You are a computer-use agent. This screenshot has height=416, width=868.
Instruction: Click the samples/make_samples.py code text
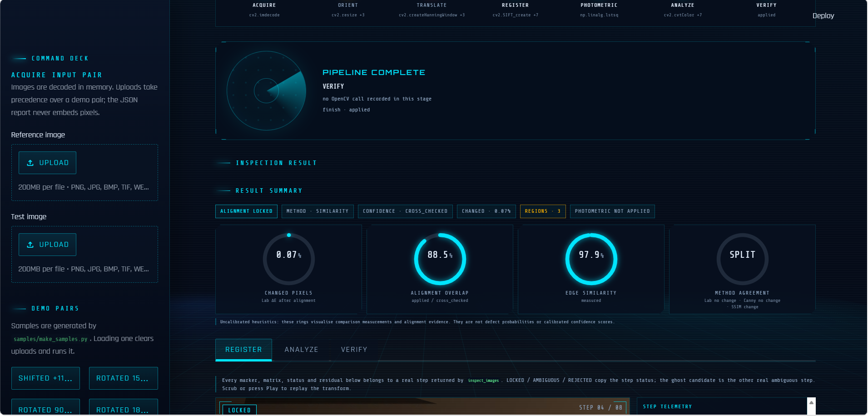(50, 339)
